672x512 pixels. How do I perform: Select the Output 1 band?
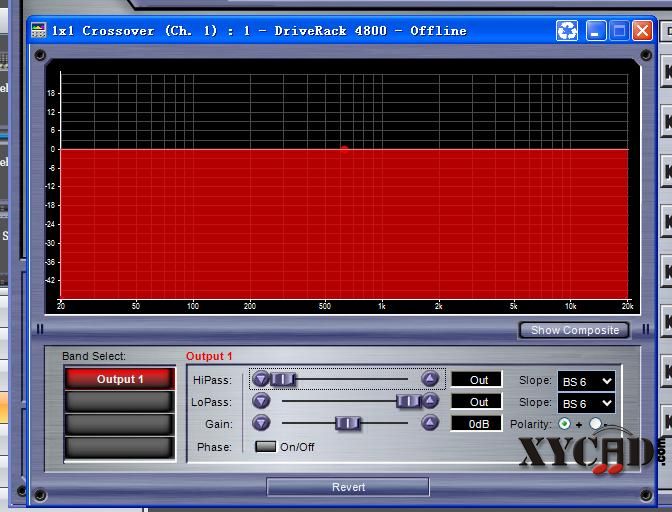pos(120,379)
